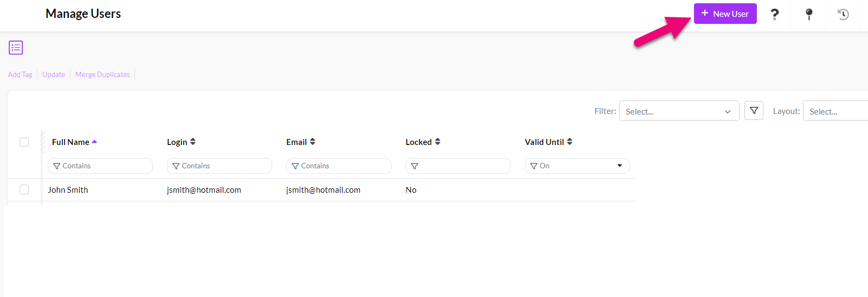Viewport: 868px width, 297px height.
Task: Click the pin icon in header
Action: tap(809, 14)
